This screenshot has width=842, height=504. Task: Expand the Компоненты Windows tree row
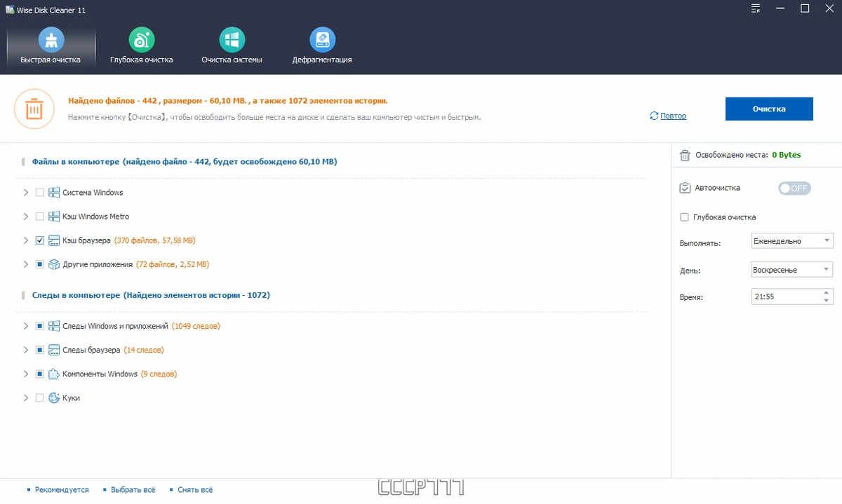[26, 374]
